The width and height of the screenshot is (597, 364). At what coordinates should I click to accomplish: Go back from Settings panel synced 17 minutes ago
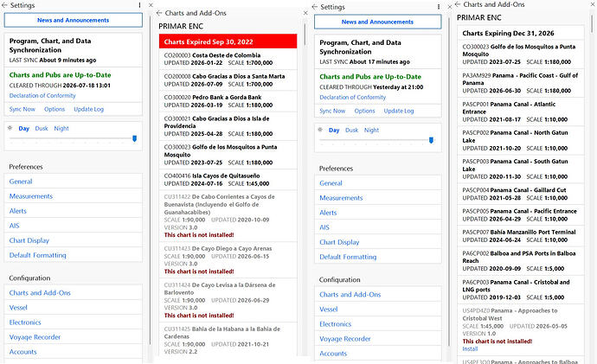click(314, 7)
